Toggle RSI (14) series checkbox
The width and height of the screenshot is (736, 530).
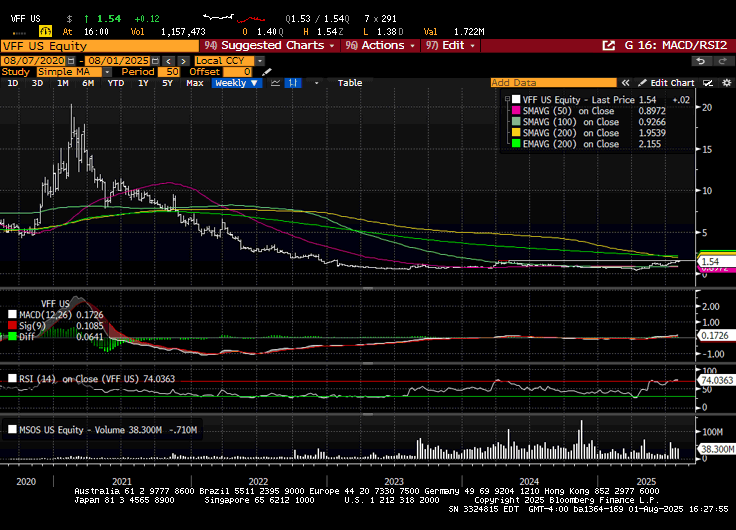pyautogui.click(x=12, y=378)
